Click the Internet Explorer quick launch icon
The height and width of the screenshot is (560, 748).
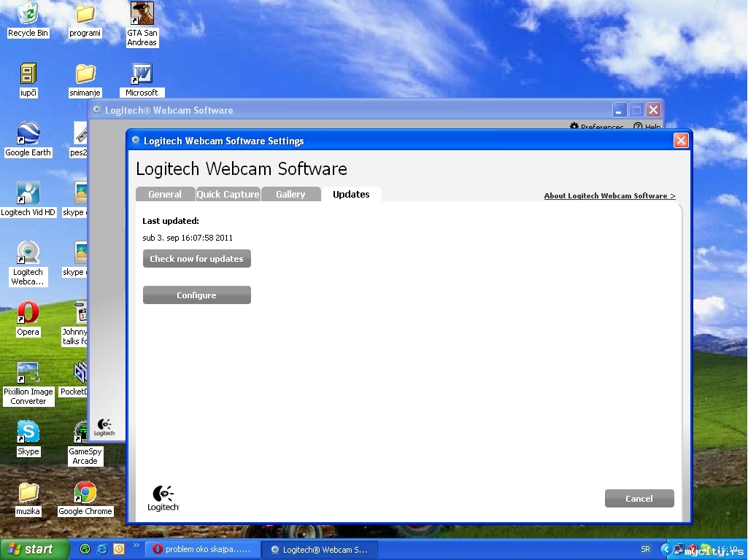tap(101, 549)
